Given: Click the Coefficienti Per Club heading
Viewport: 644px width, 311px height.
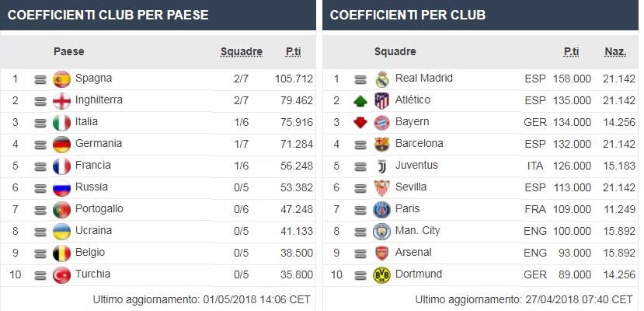Looking at the screenshot, I should click(x=407, y=16).
